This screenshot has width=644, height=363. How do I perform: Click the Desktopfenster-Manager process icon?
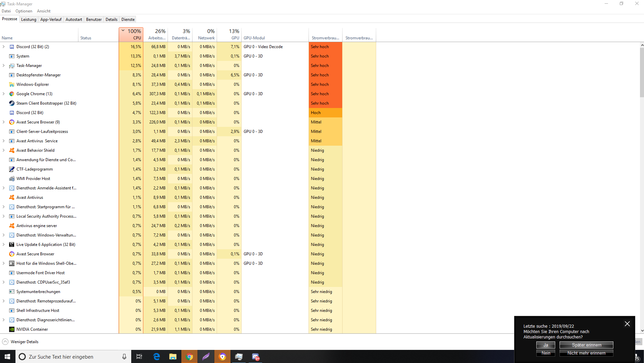click(x=12, y=75)
